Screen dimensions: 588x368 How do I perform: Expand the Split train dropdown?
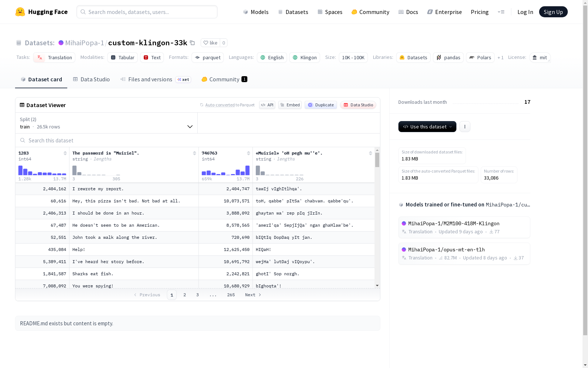click(107, 123)
